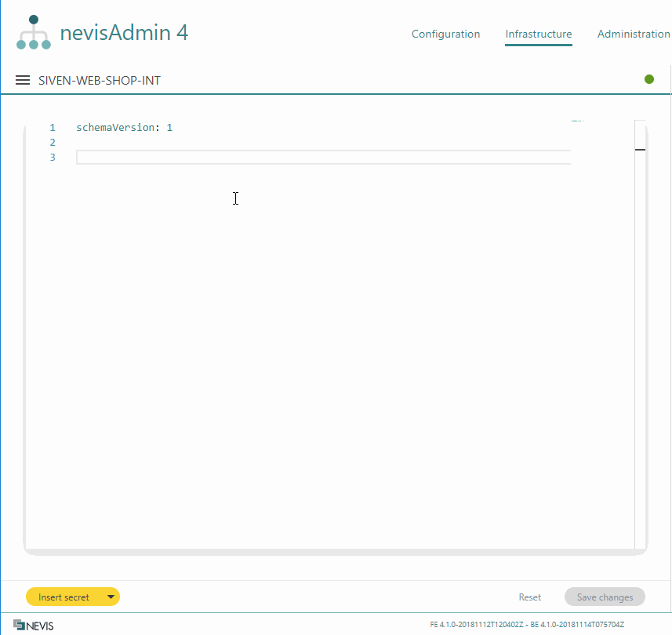Select the SIVEN-WEB-SHOP-INT inventory title
This screenshot has width=672, height=635.
100,80
